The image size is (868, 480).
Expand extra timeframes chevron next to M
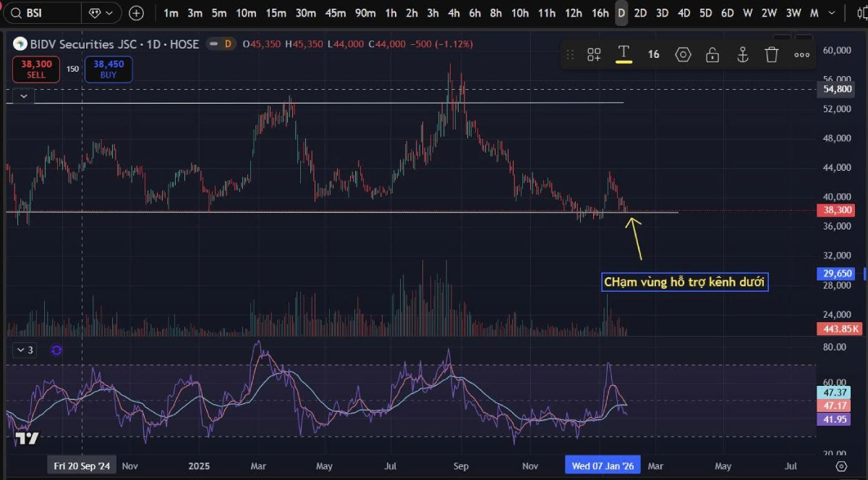(x=832, y=13)
